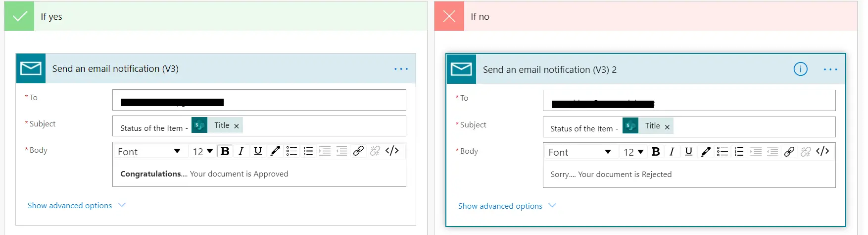
Task: Click Italic in the Approved email toolbar
Action: (241, 151)
